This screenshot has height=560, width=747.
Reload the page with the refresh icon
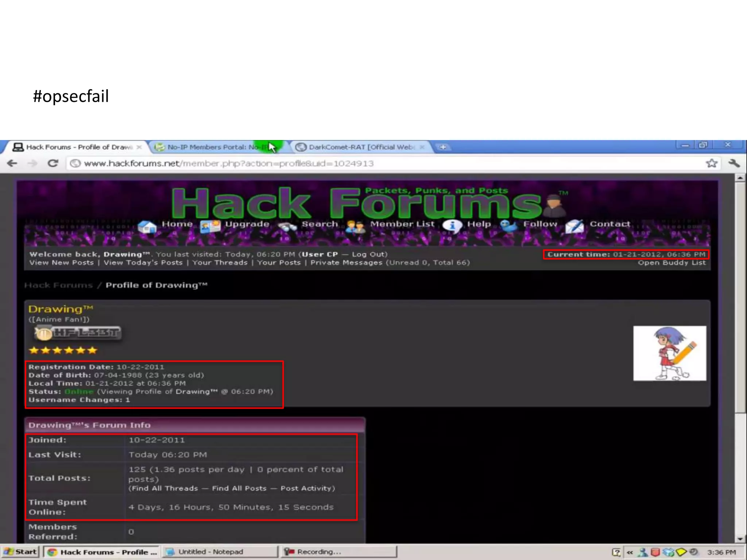tap(53, 163)
